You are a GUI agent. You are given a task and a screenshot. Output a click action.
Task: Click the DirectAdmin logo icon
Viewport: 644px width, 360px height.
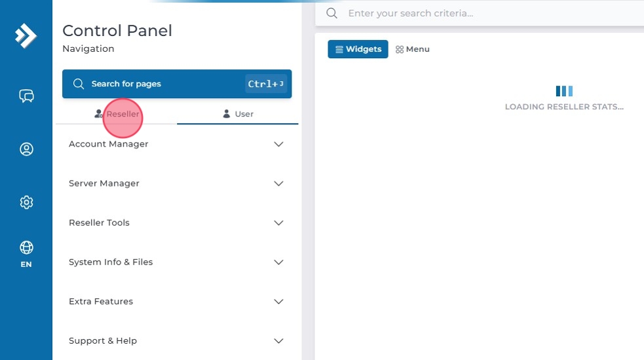[x=26, y=35]
